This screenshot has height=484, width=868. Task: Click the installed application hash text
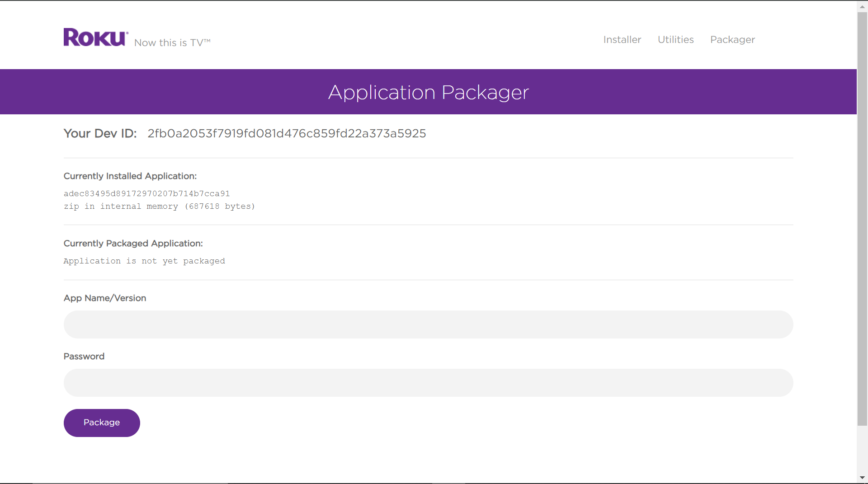146,193
